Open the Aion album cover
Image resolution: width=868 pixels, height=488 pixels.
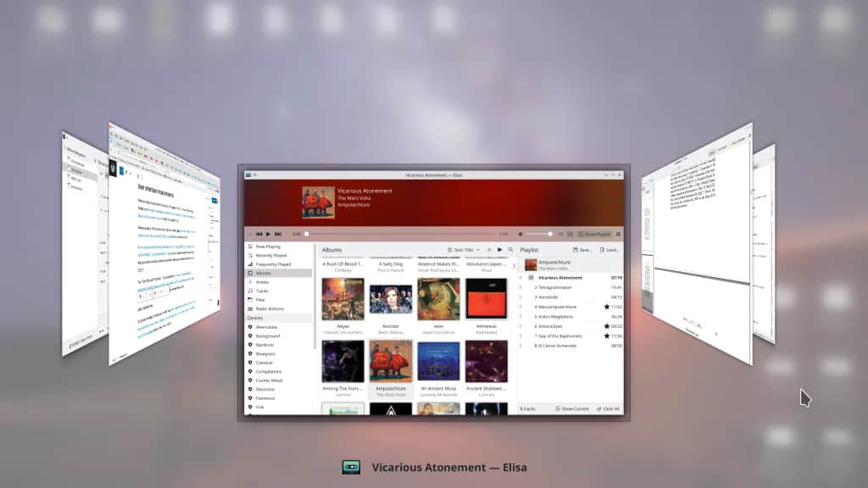(x=438, y=299)
